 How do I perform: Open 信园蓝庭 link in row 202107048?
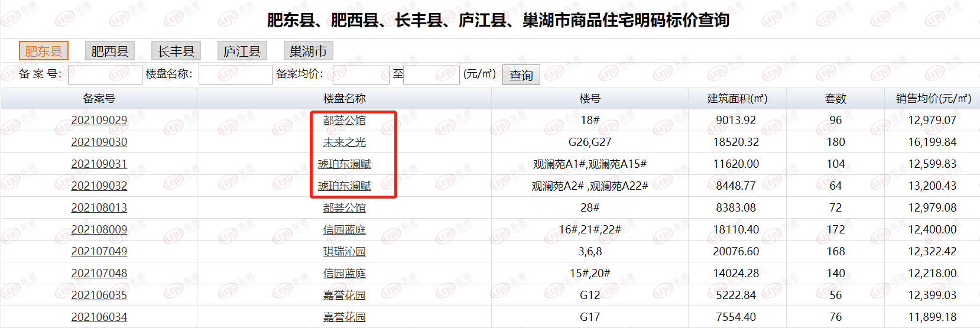click(x=345, y=273)
